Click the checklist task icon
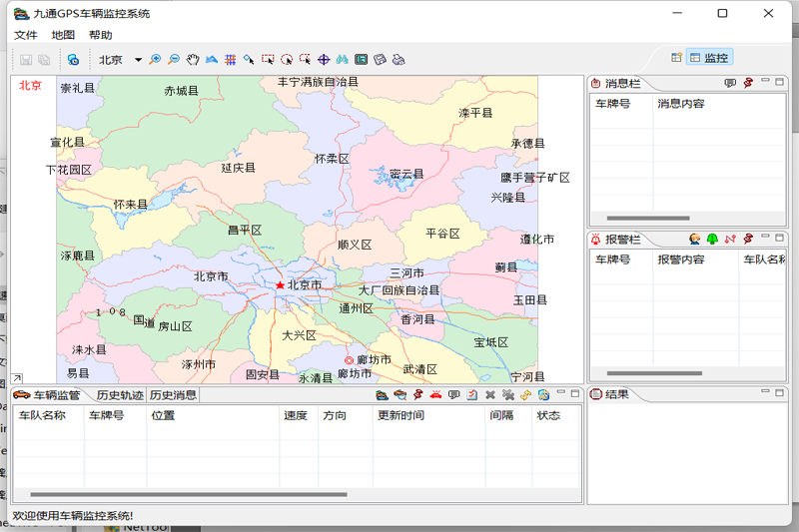The image size is (799, 532). point(471,394)
